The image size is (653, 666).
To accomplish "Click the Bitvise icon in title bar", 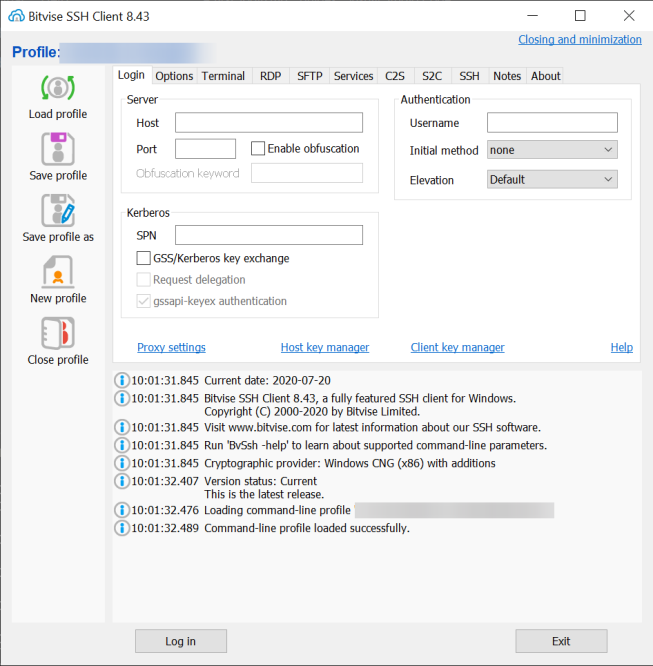I will tap(17, 16).
